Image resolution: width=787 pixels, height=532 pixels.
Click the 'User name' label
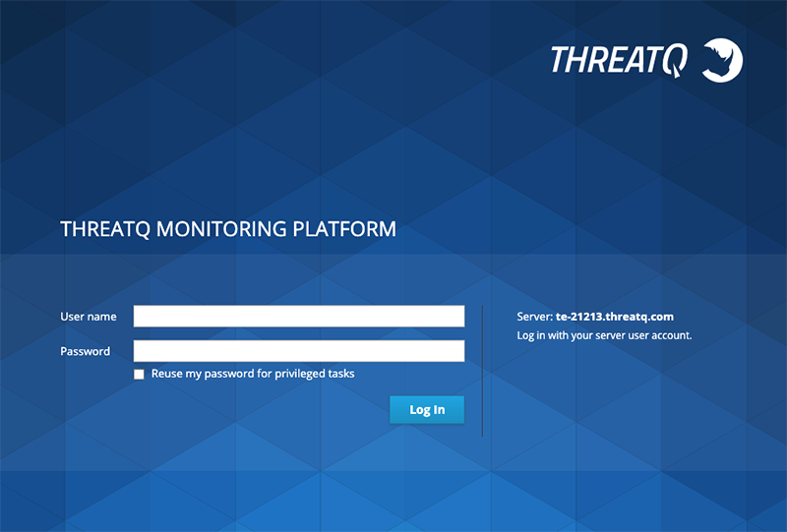click(x=89, y=317)
